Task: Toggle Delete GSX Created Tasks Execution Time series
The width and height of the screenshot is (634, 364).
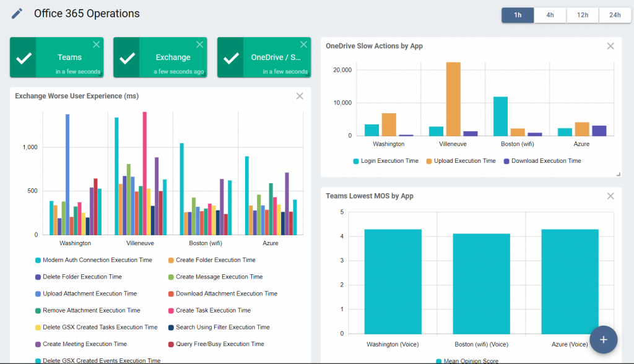Action: click(96, 327)
